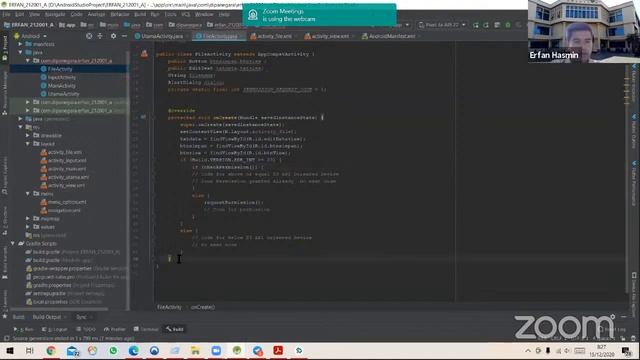Image resolution: width=640 pixels, height=360 pixels.
Task: Collapse the layout folder
Action: pyautogui.click(x=28, y=144)
